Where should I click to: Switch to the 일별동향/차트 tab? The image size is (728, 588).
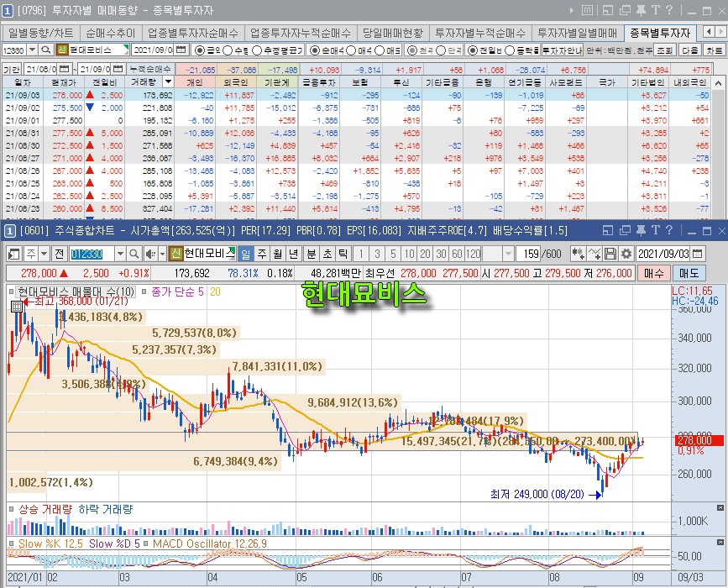coord(41,33)
